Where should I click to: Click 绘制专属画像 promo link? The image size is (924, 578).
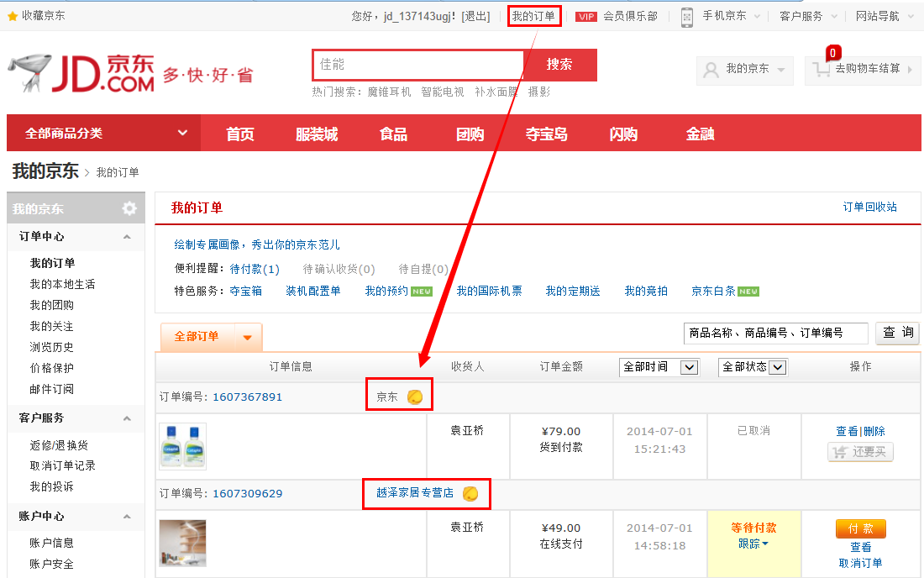pos(256,244)
